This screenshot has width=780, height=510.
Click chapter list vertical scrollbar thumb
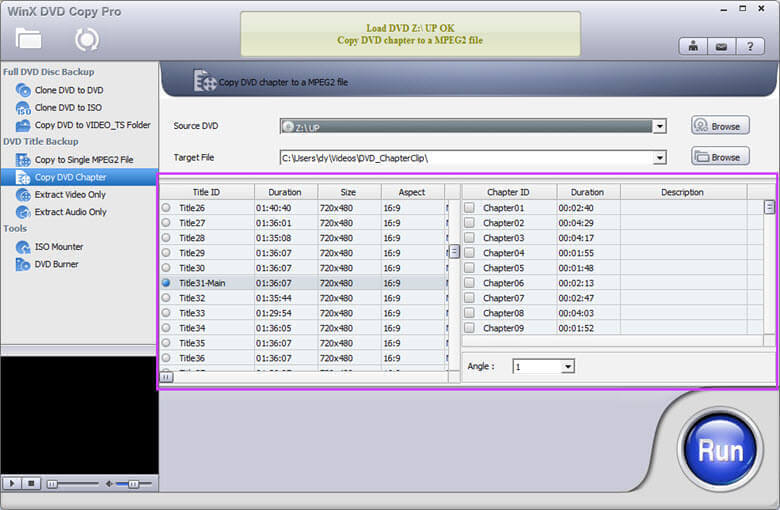pos(769,207)
